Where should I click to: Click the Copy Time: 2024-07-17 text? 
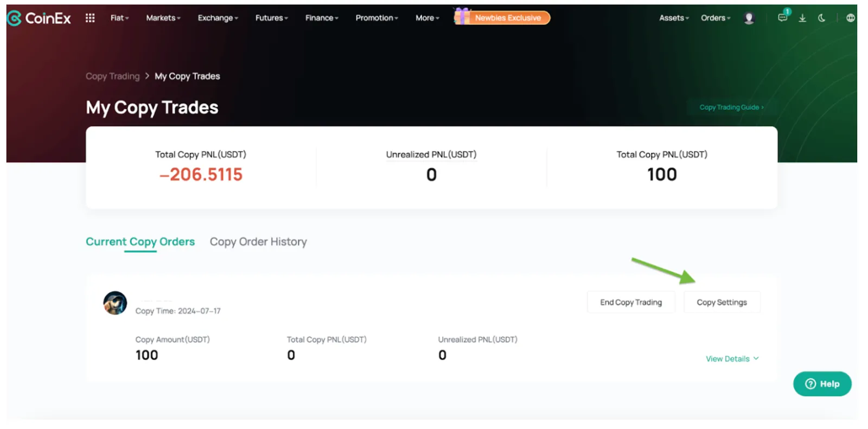point(178,311)
